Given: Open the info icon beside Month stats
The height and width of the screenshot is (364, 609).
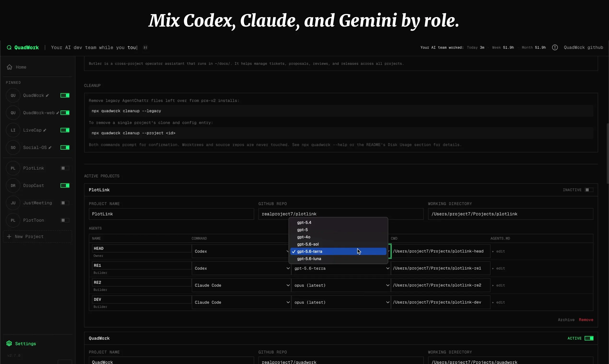Looking at the screenshot, I should [x=555, y=47].
